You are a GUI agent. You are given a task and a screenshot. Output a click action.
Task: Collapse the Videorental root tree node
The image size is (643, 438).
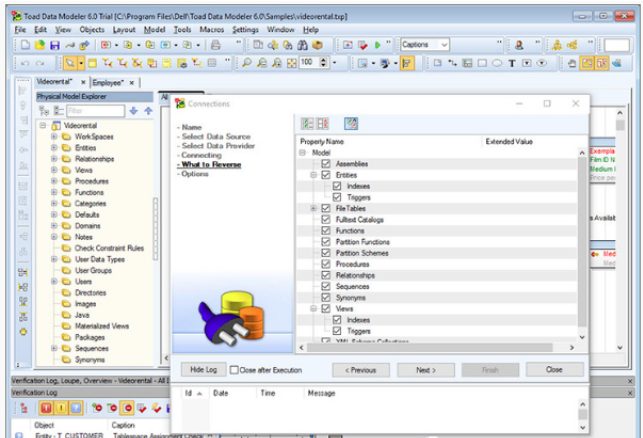pos(43,125)
